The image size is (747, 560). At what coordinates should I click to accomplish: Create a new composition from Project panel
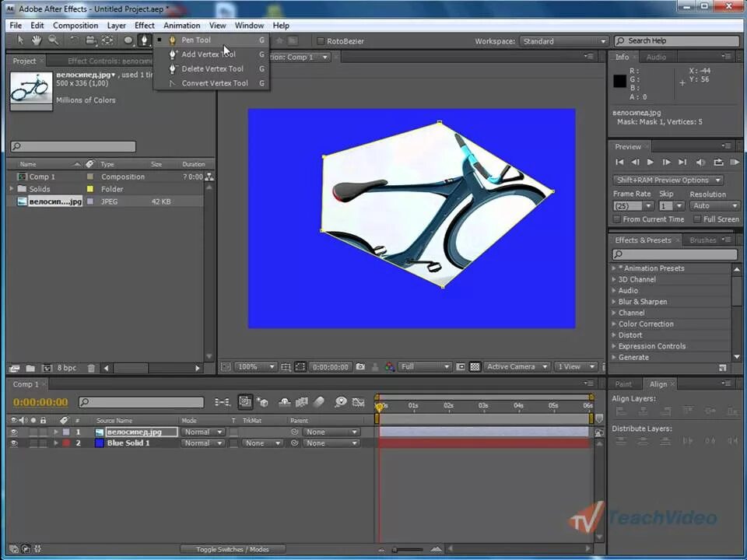[47, 368]
